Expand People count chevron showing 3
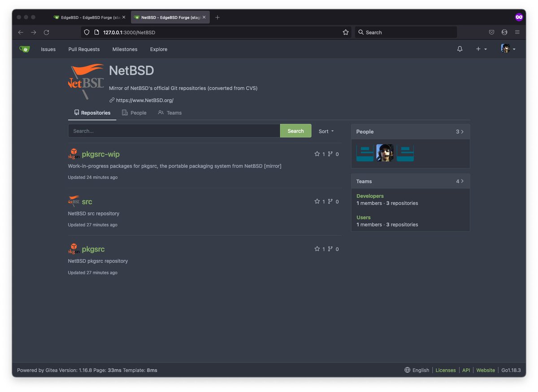 coord(460,131)
